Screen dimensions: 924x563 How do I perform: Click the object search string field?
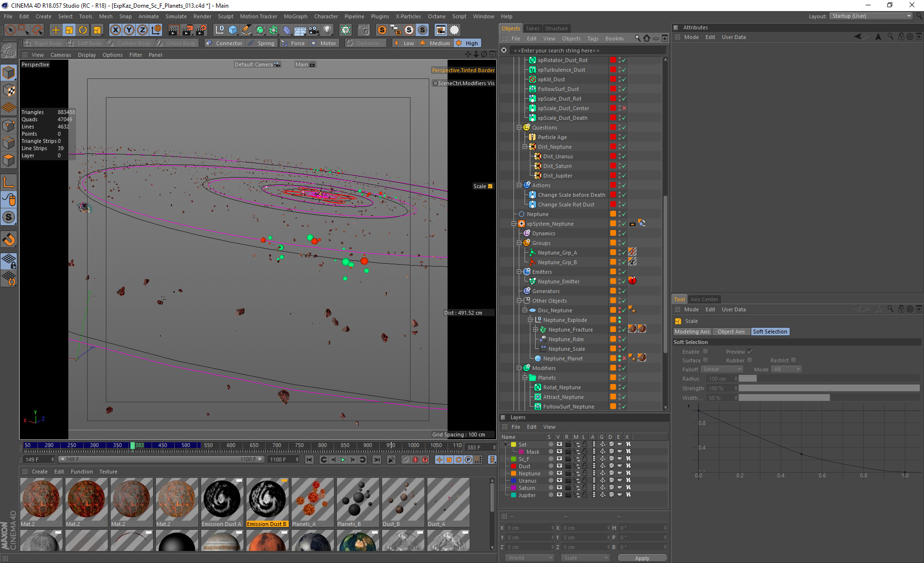(x=589, y=51)
